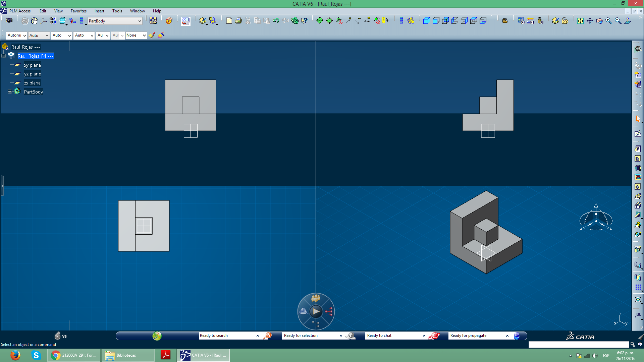This screenshot has width=644, height=362.
Task: Select the Shaft tool in right toolbar
Action: 638,168
